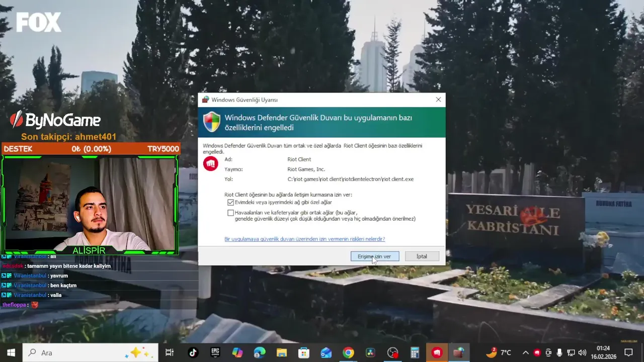The height and width of the screenshot is (362, 644).
Task: Open File Explorer from the taskbar
Action: (281, 352)
